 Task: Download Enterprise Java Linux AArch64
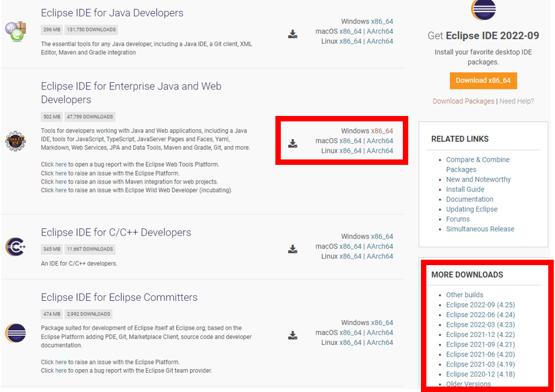coord(380,151)
